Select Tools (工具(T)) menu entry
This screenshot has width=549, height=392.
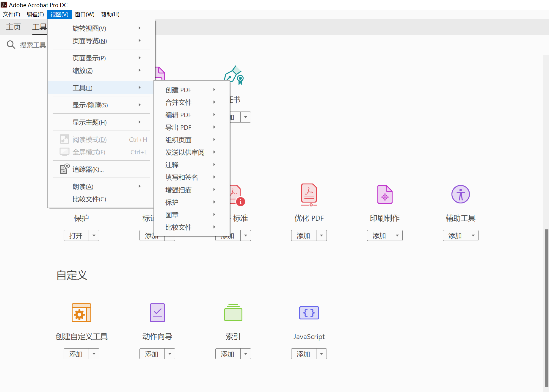point(101,88)
